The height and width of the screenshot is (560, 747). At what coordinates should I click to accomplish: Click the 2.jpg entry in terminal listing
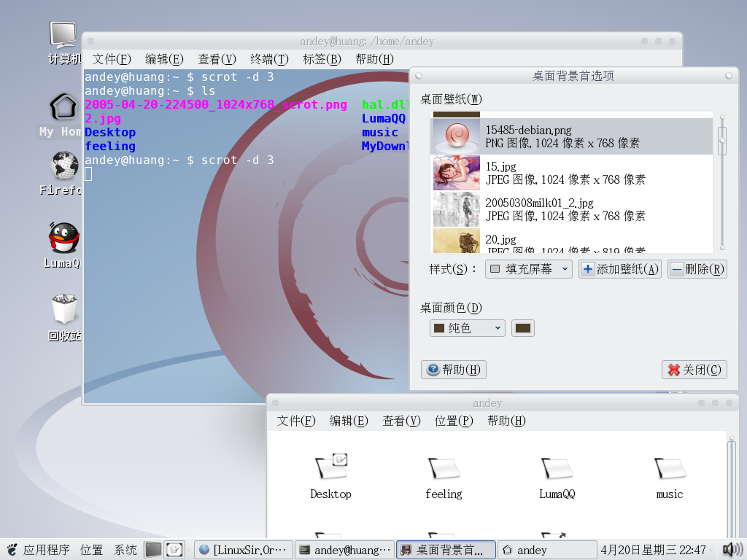[x=103, y=119]
